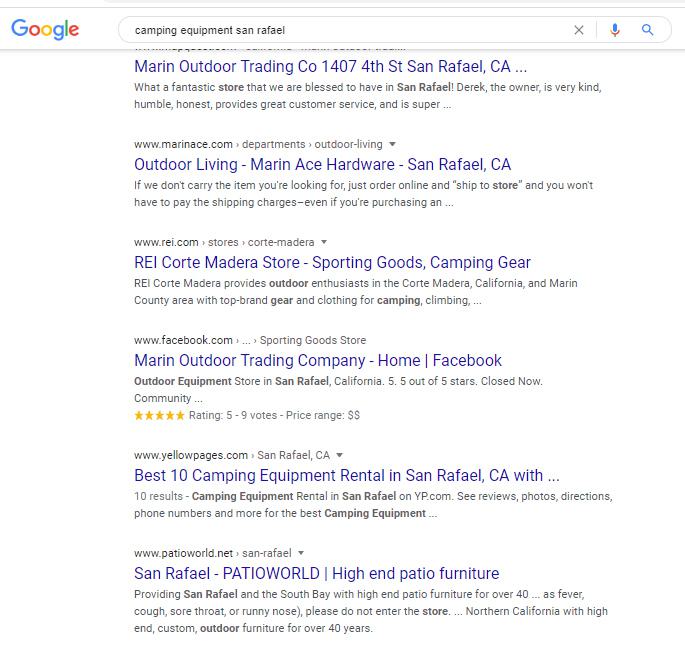Click the magnifying glass search icon
This screenshot has height=651, width=685.
point(648,30)
